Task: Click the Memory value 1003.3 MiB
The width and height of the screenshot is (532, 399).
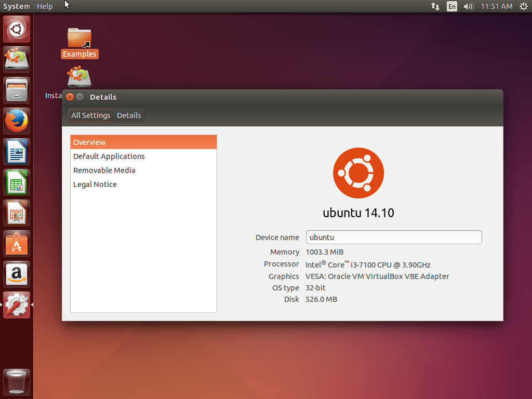Action: [x=324, y=252]
